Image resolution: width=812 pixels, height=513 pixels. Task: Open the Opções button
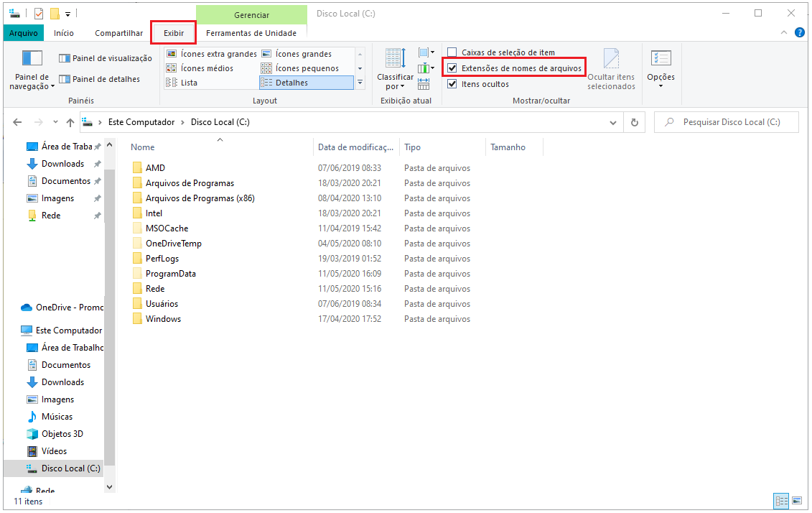(661, 69)
